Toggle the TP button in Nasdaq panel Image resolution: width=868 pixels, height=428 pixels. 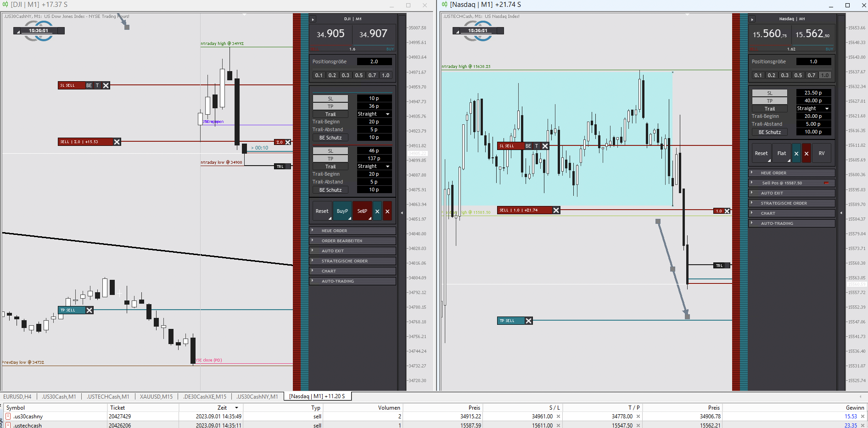770,101
